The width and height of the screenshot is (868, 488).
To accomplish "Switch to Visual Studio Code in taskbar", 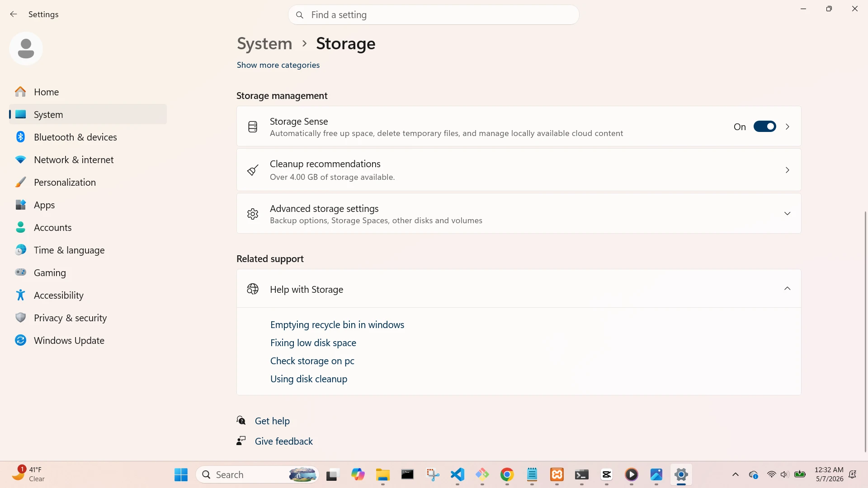I will click(458, 474).
